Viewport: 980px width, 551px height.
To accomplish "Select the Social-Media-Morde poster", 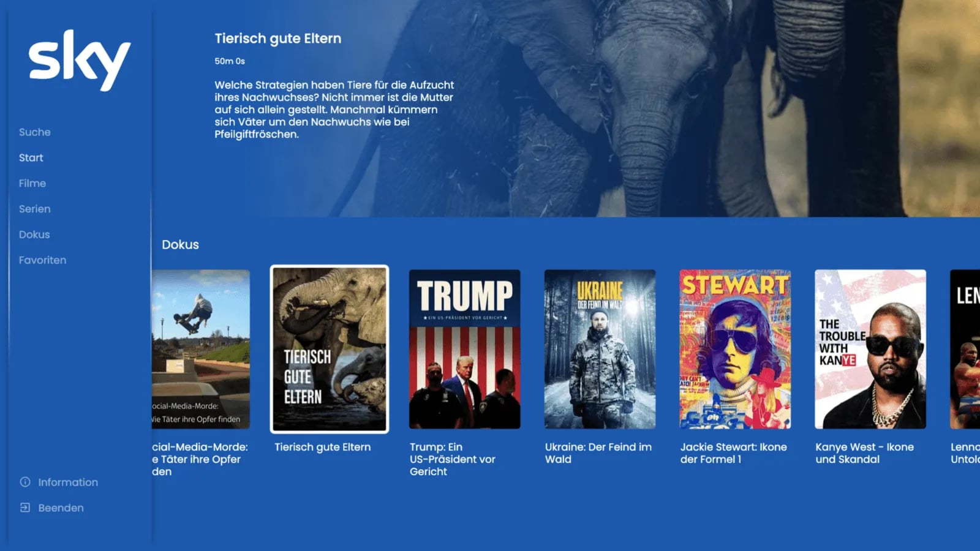I will (201, 349).
